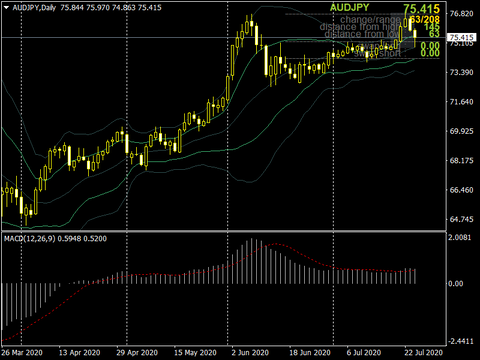The width and height of the screenshot is (480, 360).
Task: Click the large 75.415 price readout
Action: pyautogui.click(x=421, y=9)
